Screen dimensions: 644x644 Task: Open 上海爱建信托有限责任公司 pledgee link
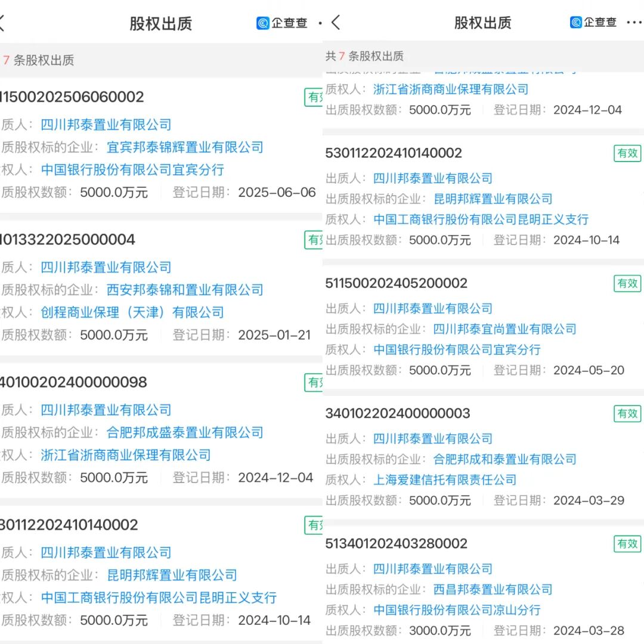pos(445,480)
